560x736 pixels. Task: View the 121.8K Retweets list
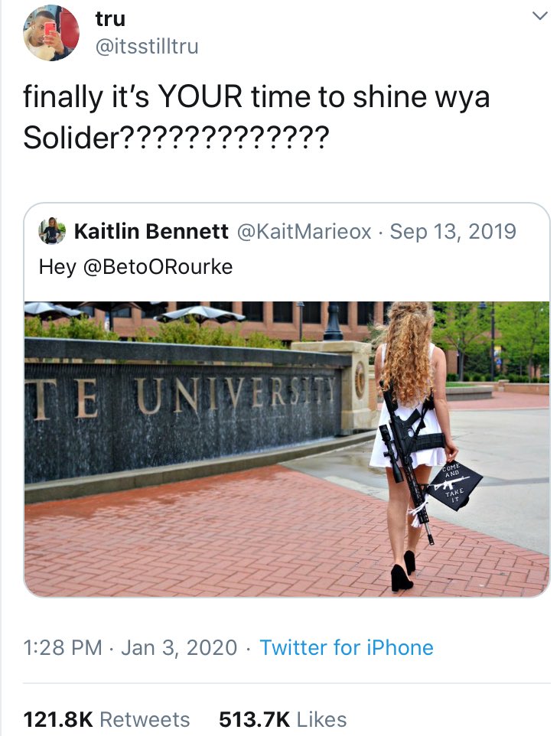[106, 719]
